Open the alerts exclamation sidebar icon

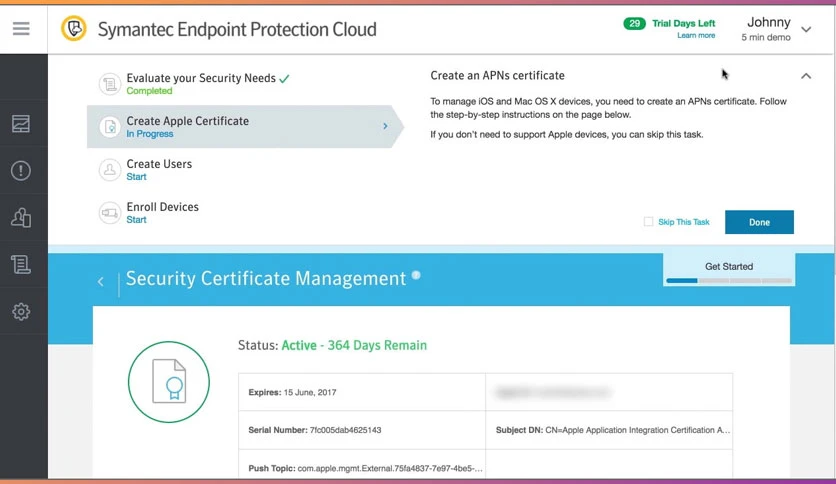(21, 171)
